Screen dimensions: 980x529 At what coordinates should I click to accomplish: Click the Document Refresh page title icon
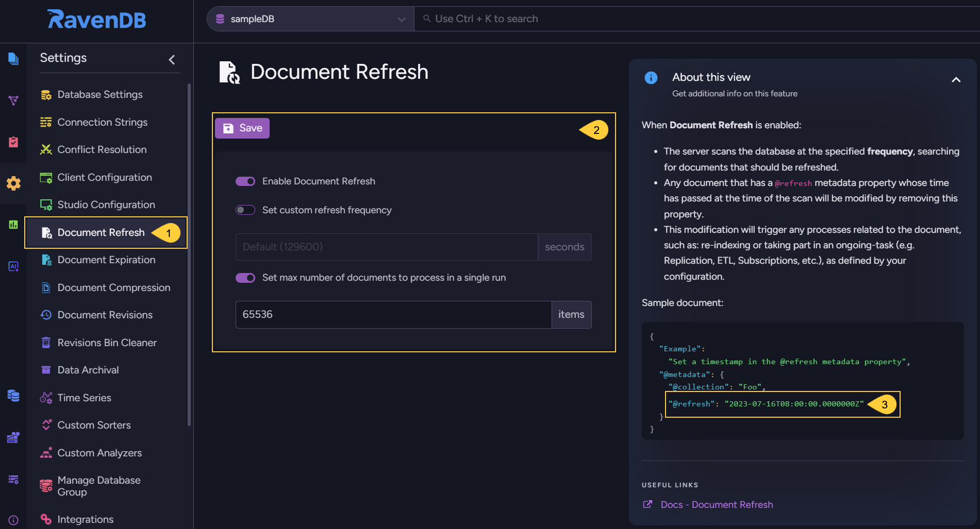[x=229, y=72]
